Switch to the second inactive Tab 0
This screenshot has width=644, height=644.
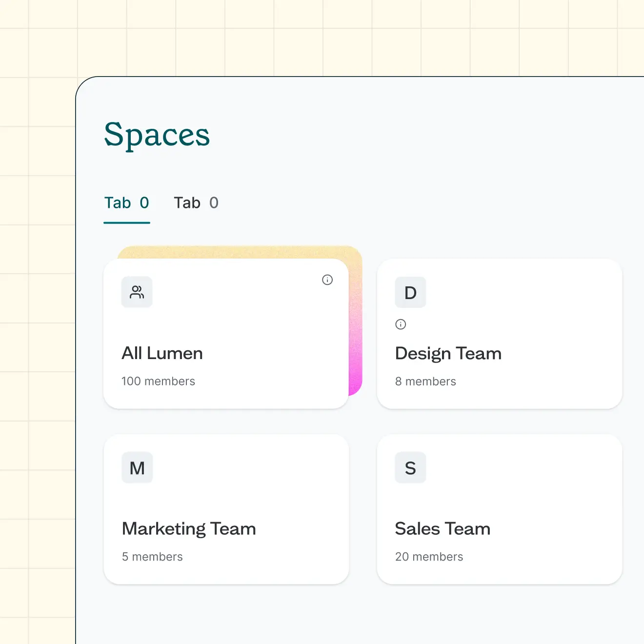pyautogui.click(x=196, y=203)
